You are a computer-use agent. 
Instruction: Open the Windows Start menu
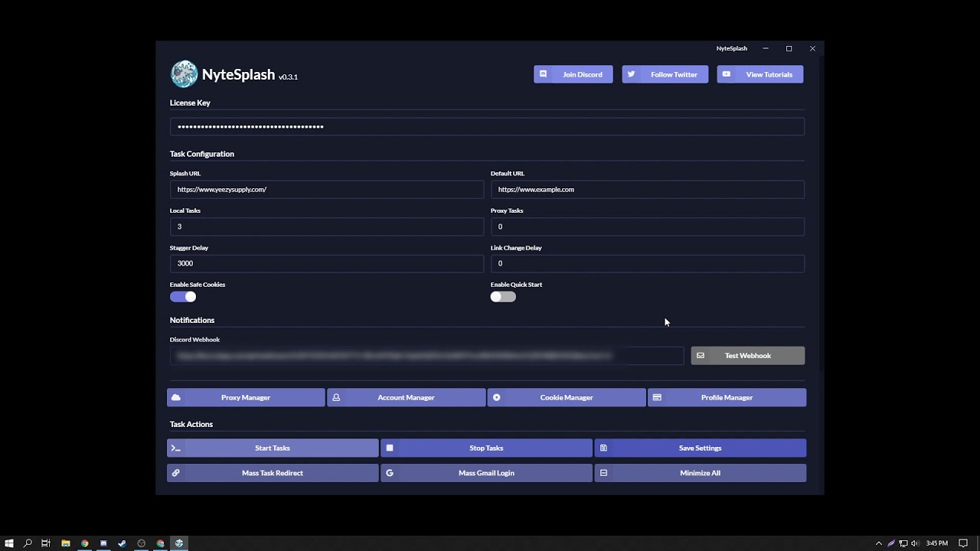point(9,543)
